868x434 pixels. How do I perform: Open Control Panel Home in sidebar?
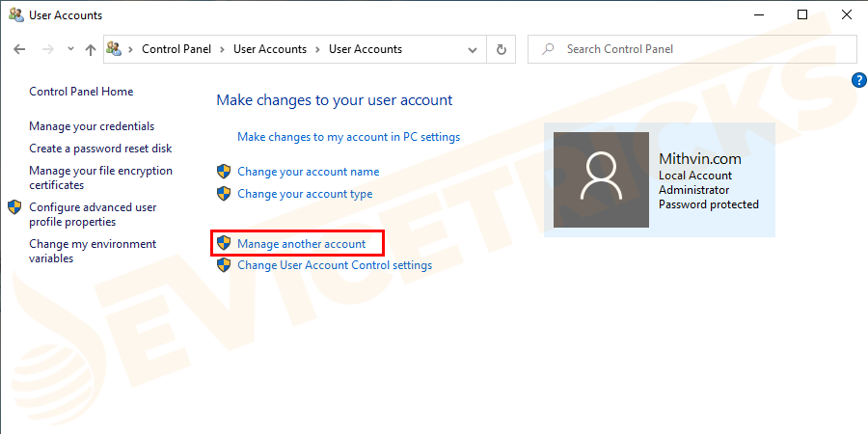click(x=81, y=92)
